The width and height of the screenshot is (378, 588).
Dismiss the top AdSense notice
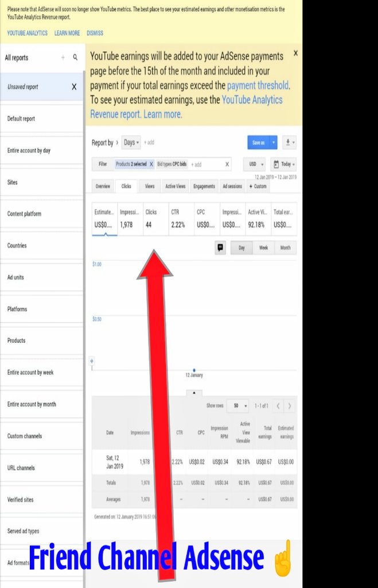[95, 33]
